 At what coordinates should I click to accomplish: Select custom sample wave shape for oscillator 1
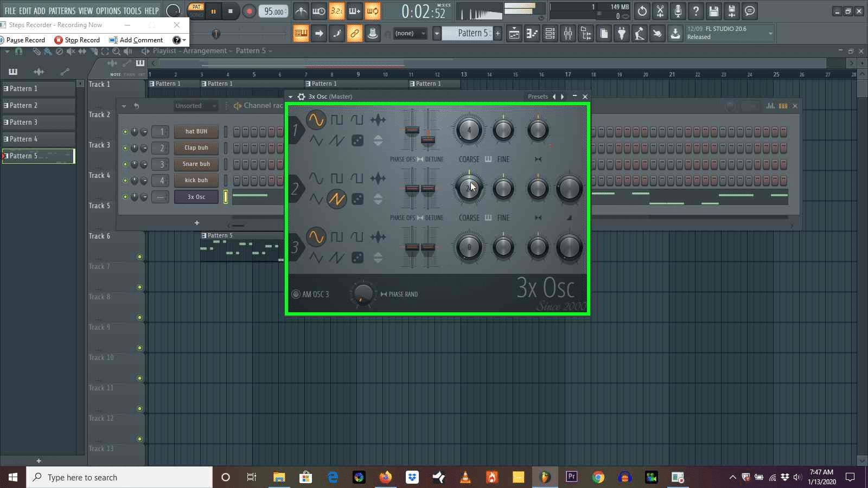pos(378,120)
